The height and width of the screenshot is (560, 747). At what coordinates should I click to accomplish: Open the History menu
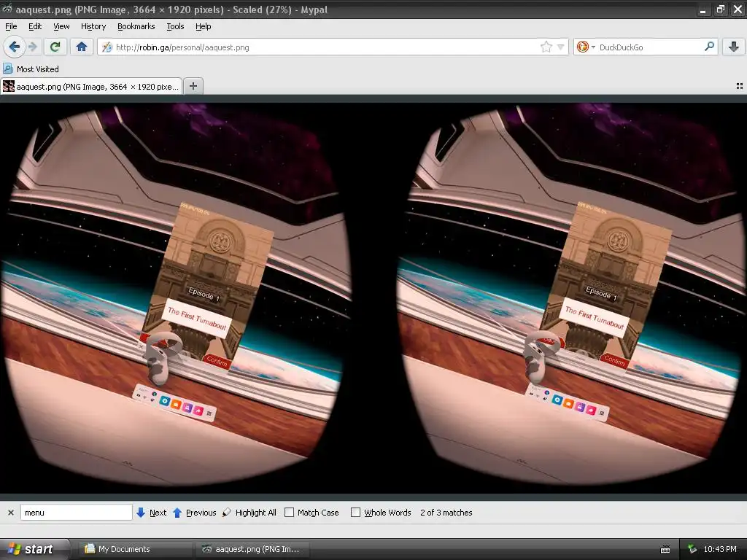click(93, 26)
